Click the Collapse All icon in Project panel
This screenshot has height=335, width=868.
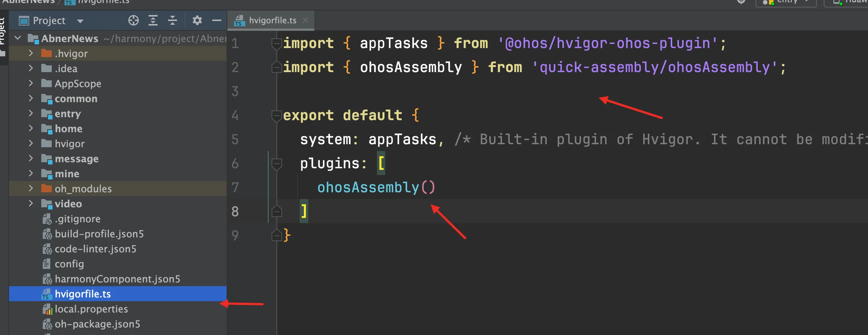(x=173, y=20)
